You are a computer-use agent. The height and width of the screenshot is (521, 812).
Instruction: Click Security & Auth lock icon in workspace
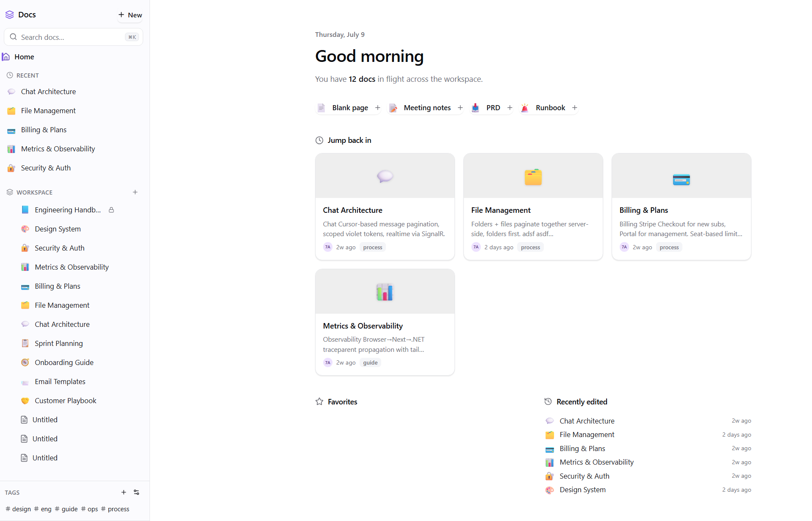tap(25, 248)
